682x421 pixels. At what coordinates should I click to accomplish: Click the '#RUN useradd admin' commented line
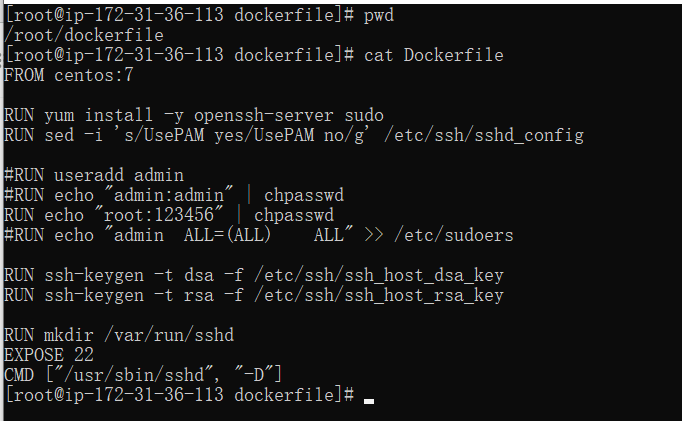(x=94, y=175)
